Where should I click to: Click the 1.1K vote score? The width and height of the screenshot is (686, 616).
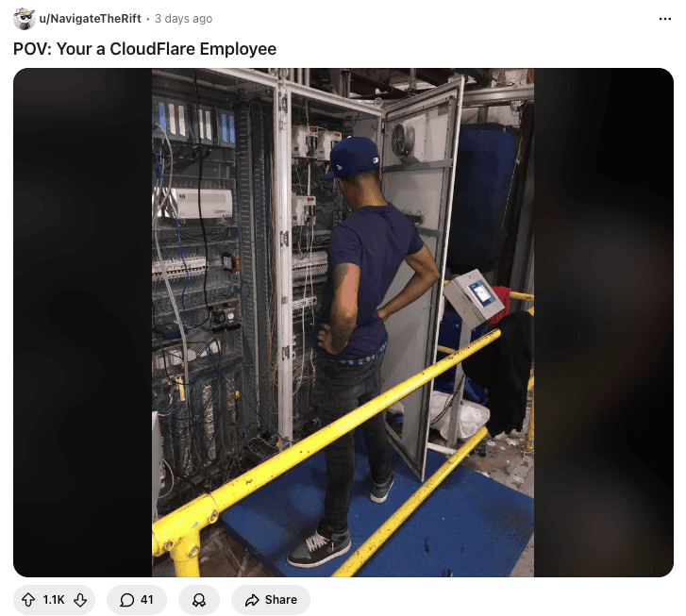click(x=54, y=599)
